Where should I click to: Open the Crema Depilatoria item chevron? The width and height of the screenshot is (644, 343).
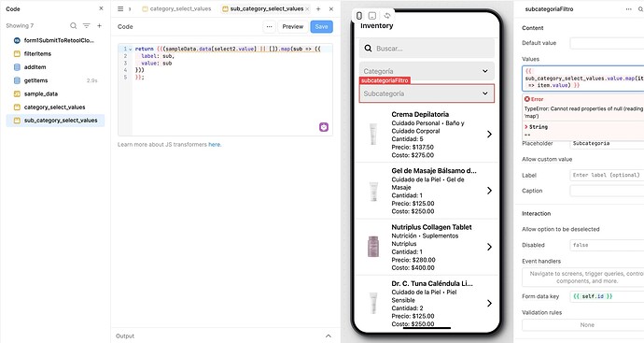489,134
